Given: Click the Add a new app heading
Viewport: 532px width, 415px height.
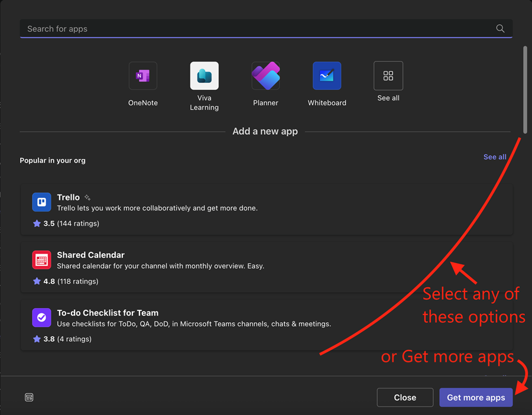Looking at the screenshot, I should [265, 131].
